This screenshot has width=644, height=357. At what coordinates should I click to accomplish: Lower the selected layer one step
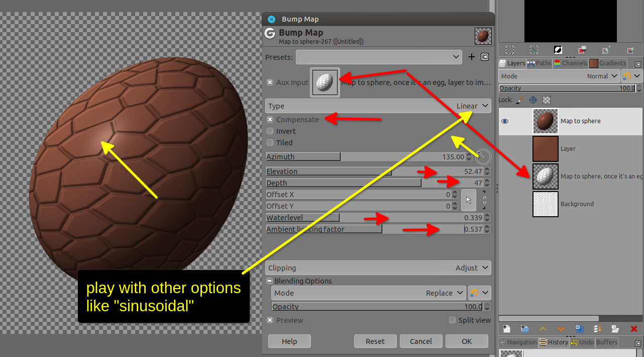click(561, 329)
